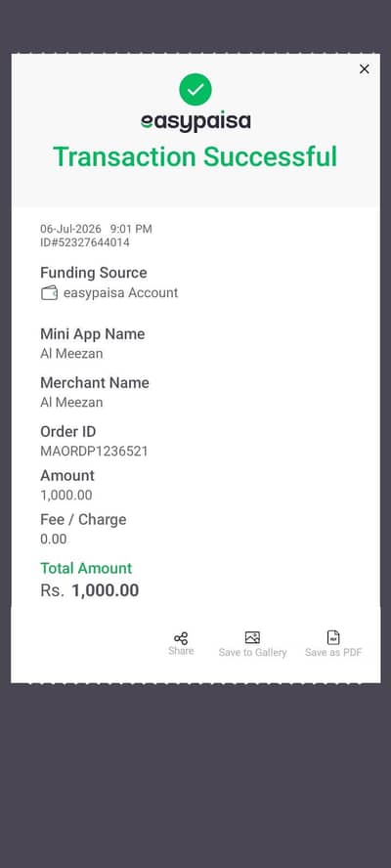Select the Order ID MAORDP1236521

click(94, 452)
